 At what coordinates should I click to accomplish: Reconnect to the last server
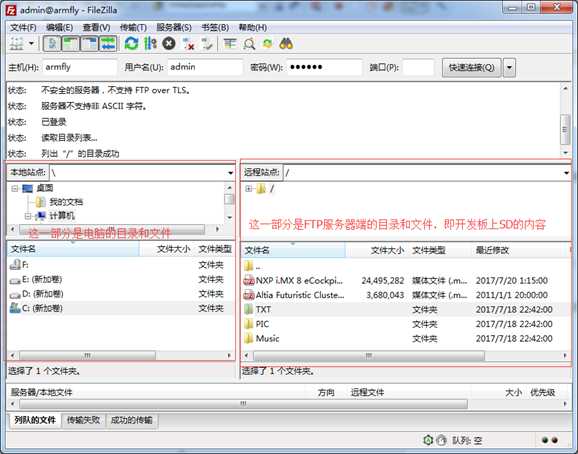click(x=207, y=44)
